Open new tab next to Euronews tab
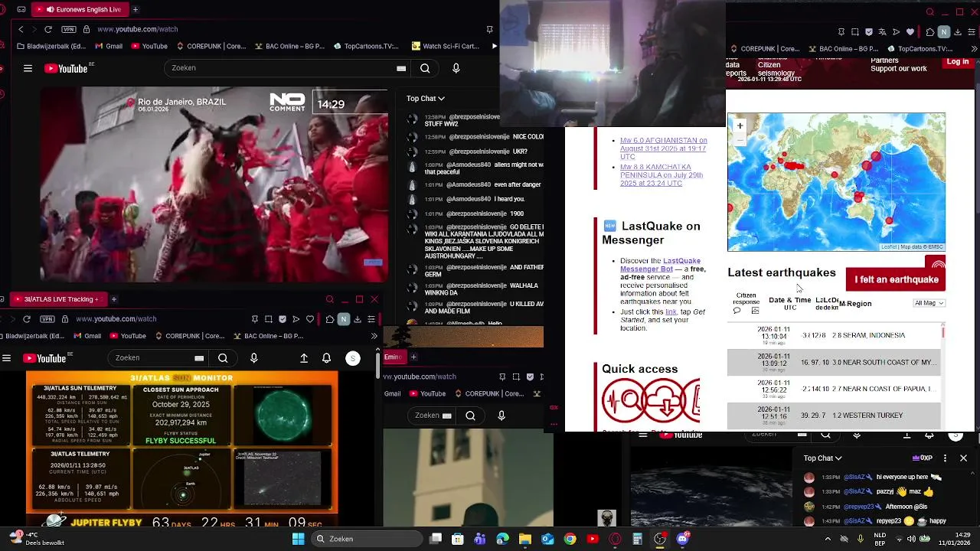The image size is (980, 551). point(136,9)
